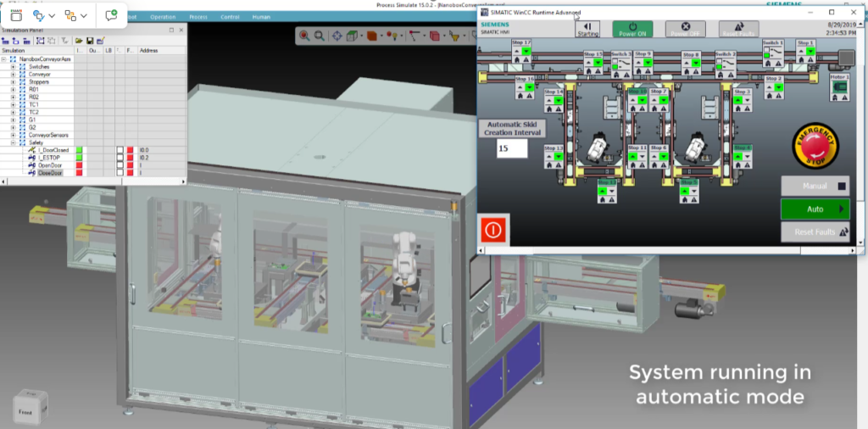Viewport: 868px width, 429px height.
Task: Expand the Conveyor tree node
Action: (14, 74)
